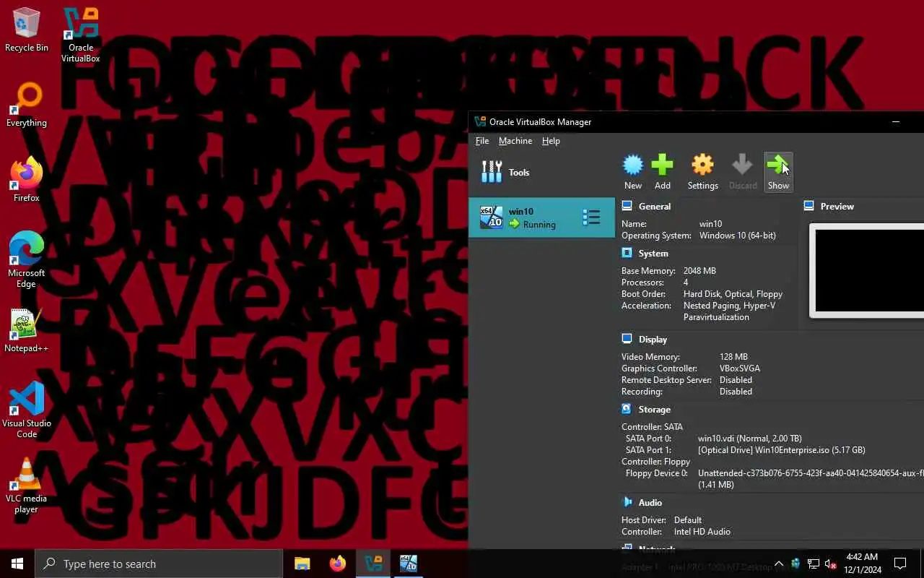924x578 pixels.
Task: Open the Recycle Bin desktop icon
Action: [x=27, y=30]
